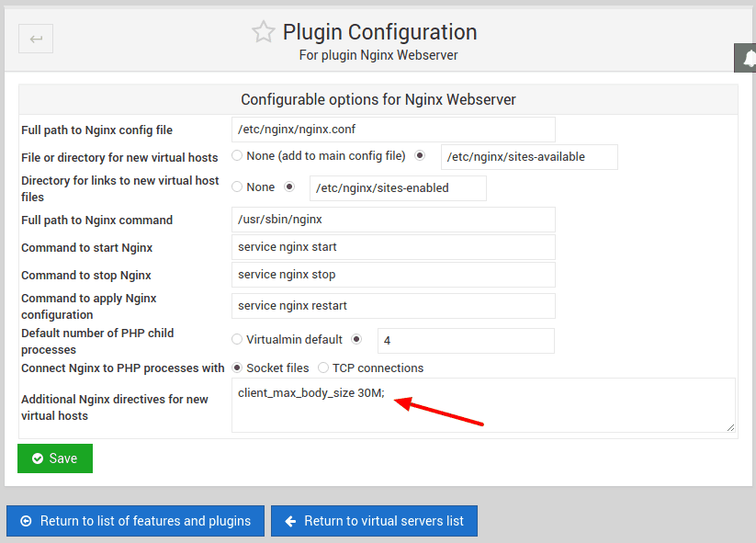Click the Nginx command path field
The image size is (756, 543).
click(x=393, y=220)
